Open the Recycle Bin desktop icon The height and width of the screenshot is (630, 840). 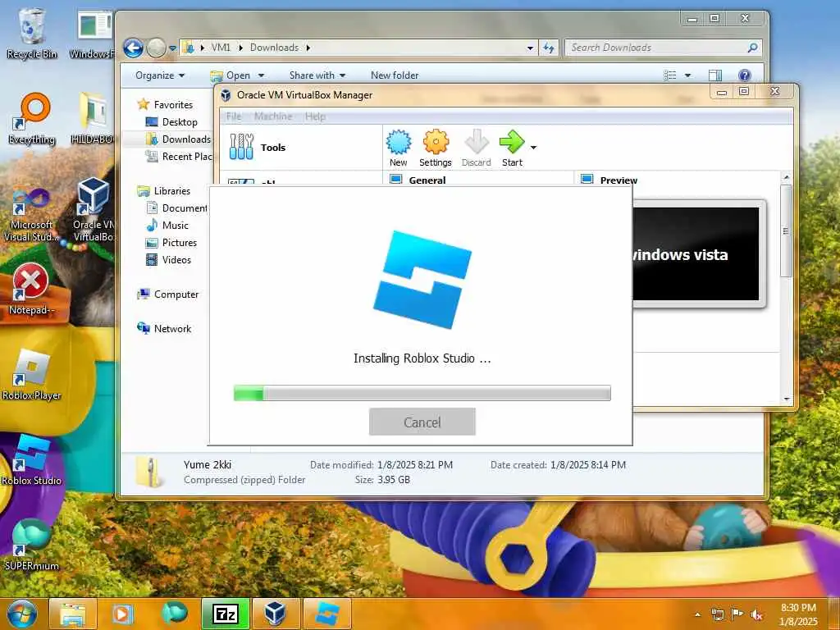pyautogui.click(x=32, y=33)
